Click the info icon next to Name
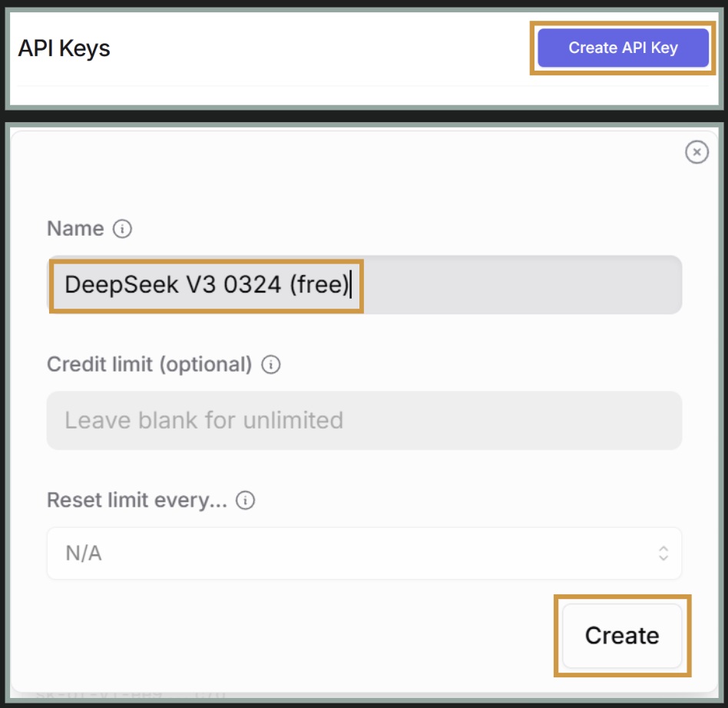 pos(122,229)
